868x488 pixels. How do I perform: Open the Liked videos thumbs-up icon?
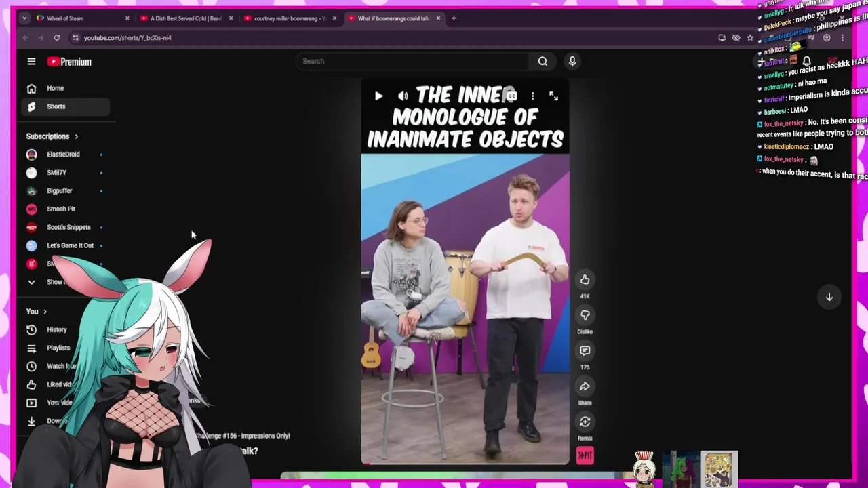click(31, 384)
